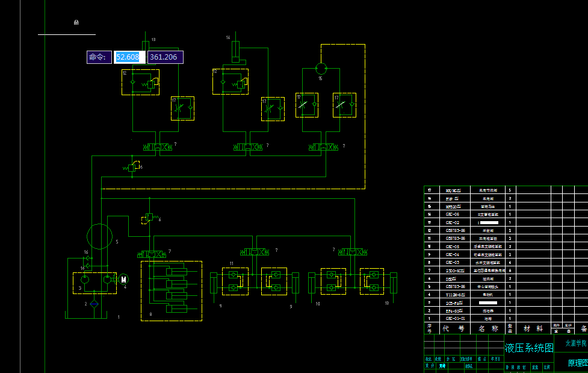
Task: Select the lower relief valve labeled 6
Action: (x=150, y=218)
